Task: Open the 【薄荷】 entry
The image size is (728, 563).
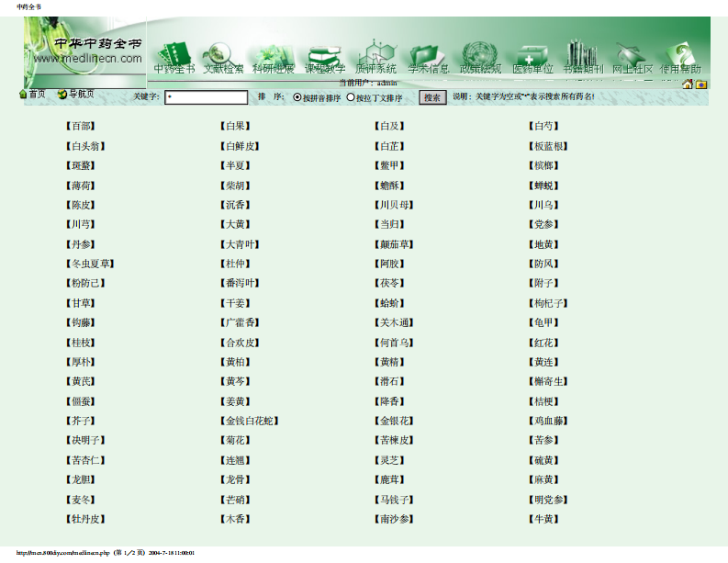Action: [81, 186]
